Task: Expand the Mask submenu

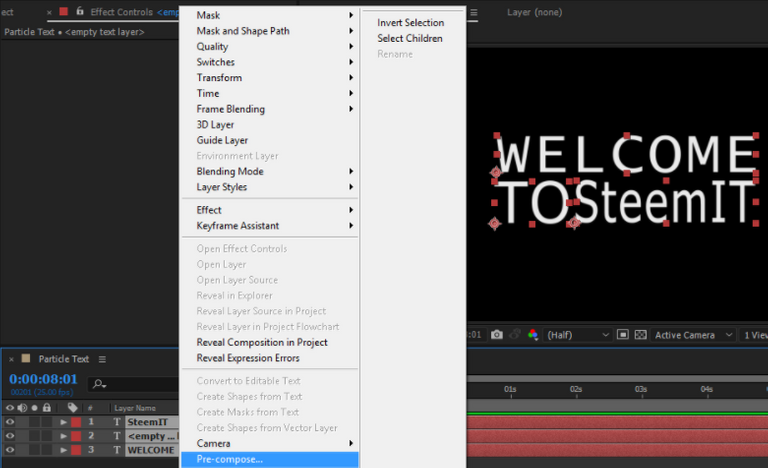Action: pyautogui.click(x=270, y=15)
